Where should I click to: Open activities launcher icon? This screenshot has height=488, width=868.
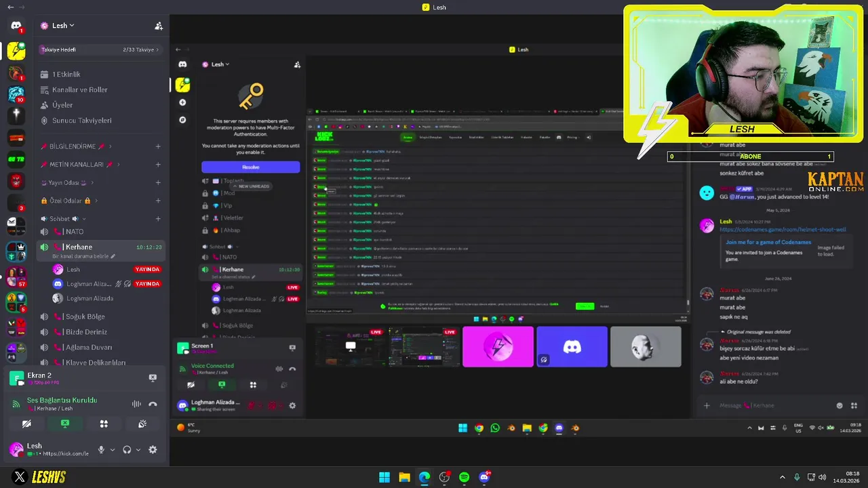click(x=104, y=424)
